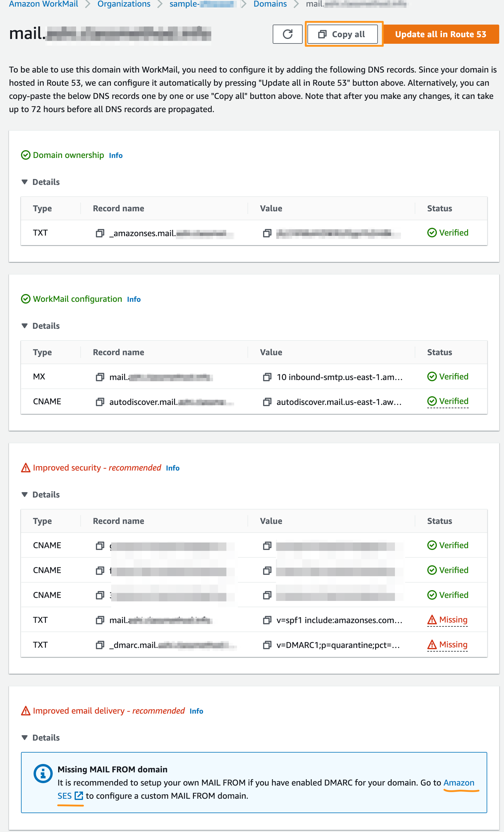This screenshot has height=832, width=504.
Task: Copy the SPF TXT record value
Action: 268,620
